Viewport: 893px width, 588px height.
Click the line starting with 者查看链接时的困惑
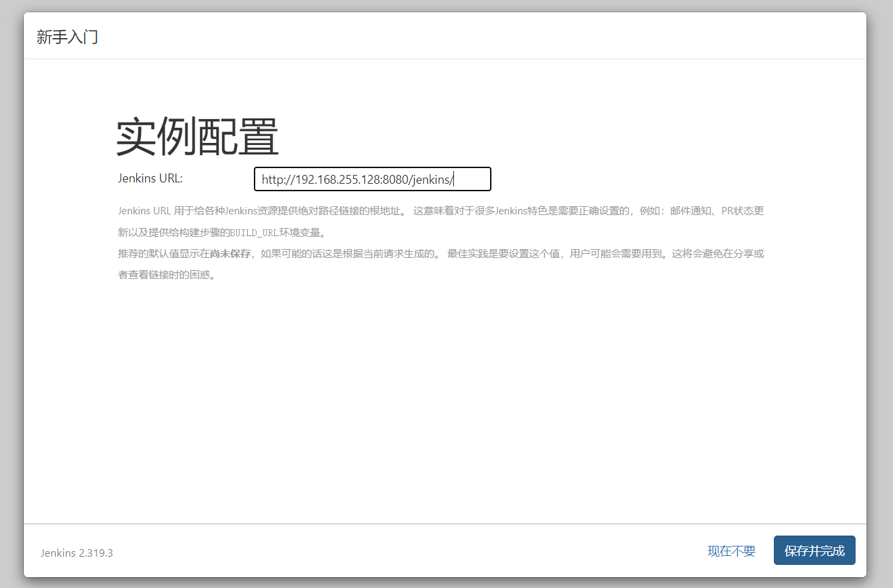coord(167,276)
